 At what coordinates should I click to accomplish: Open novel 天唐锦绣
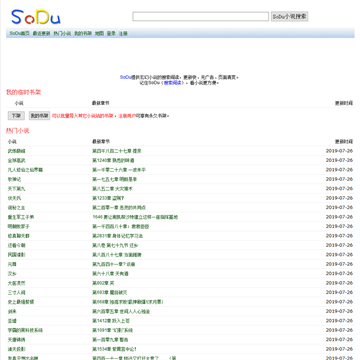17,340
